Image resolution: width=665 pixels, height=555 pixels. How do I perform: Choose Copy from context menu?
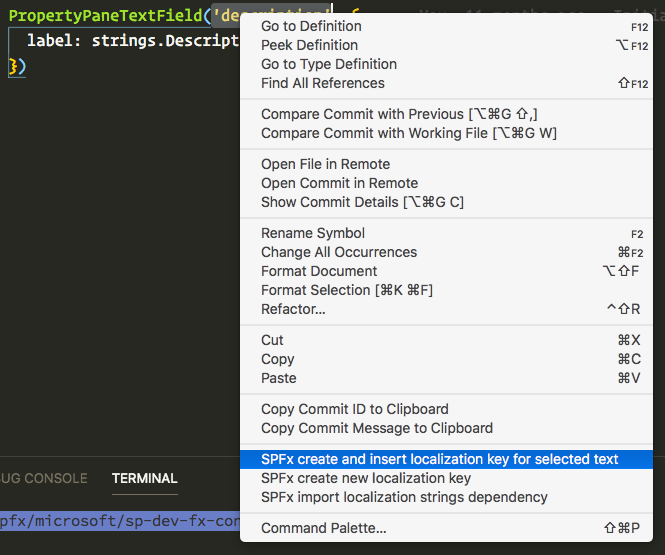click(x=446, y=360)
